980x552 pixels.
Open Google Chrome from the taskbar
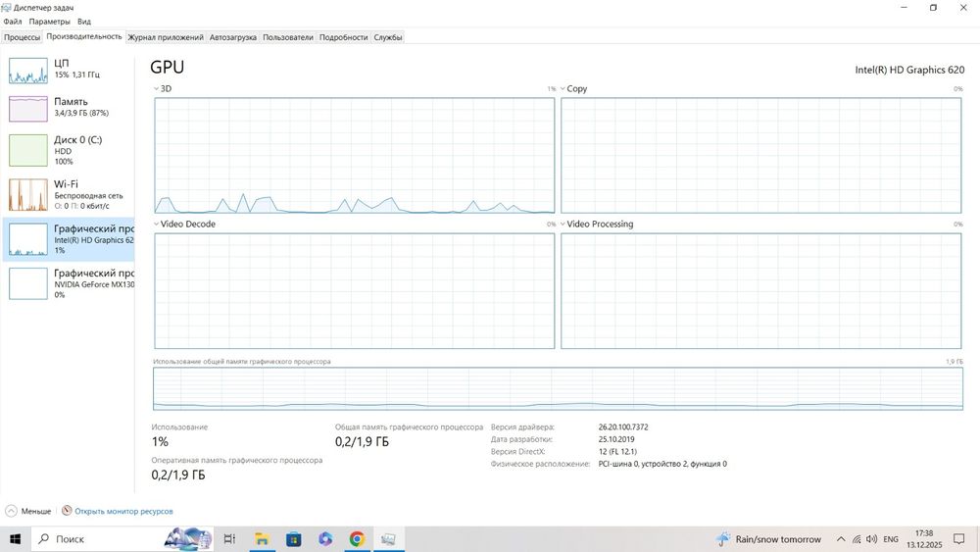[357, 539]
